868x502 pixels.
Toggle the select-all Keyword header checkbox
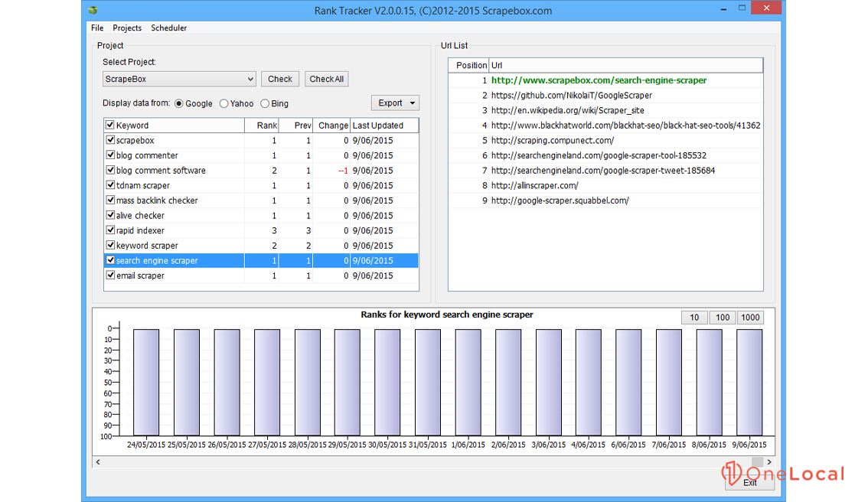tap(110, 125)
